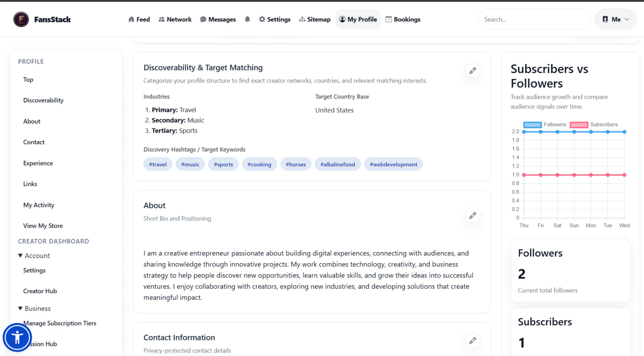Open the accessibility options widget
The image size is (644, 356).
[x=17, y=337]
